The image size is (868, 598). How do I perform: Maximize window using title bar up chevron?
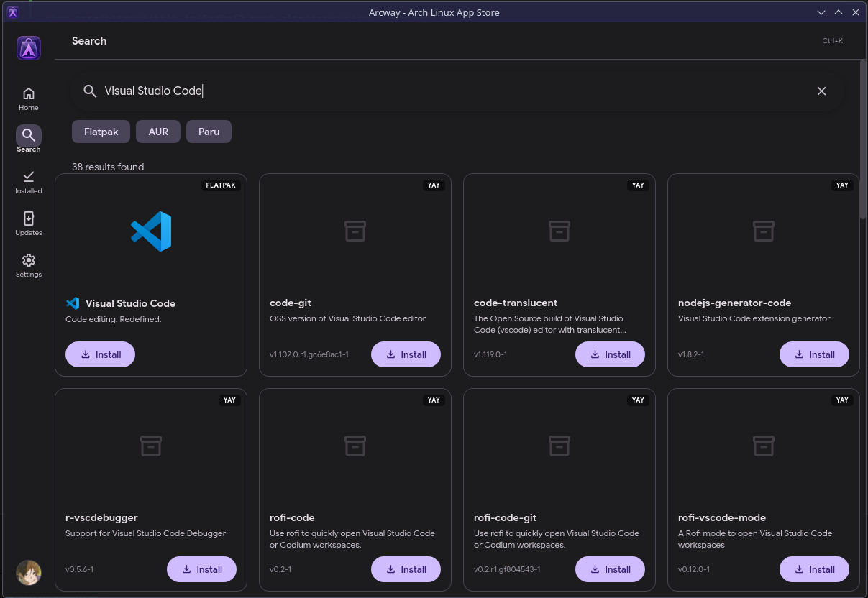point(839,12)
